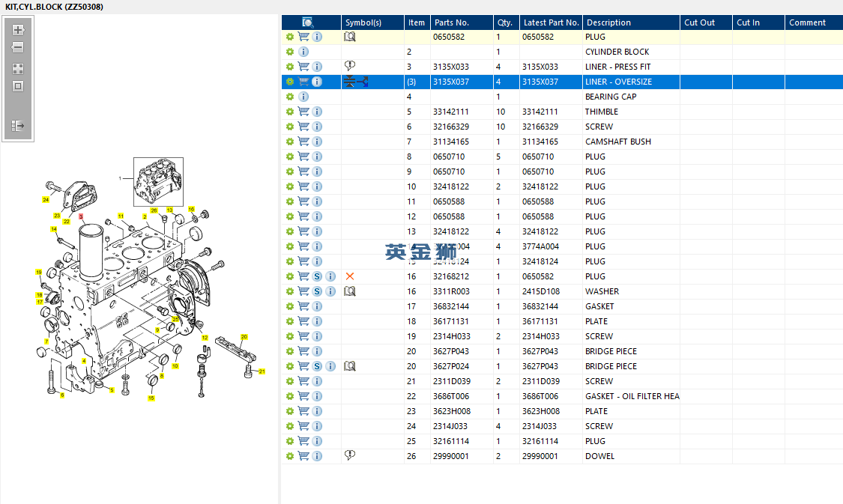The image size is (843, 504).
Task: Click the speech bubble note symbol for DOWEL
Action: pyautogui.click(x=349, y=455)
